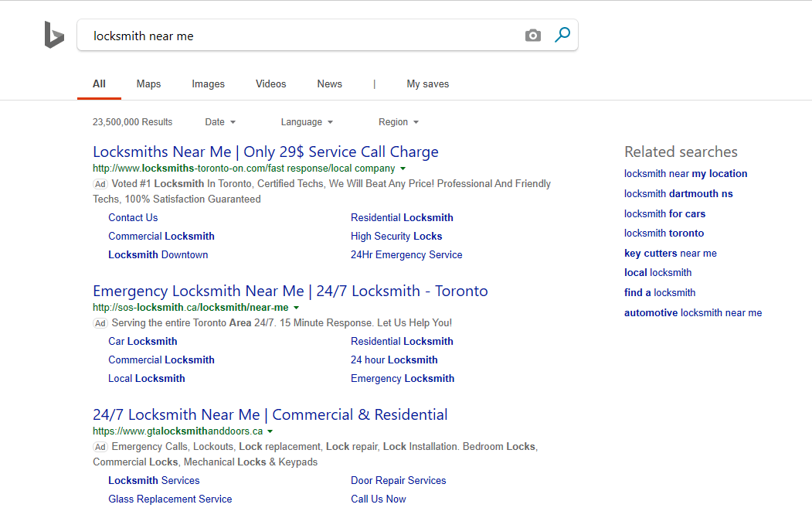
Task: Open My saves
Action: 427,83
